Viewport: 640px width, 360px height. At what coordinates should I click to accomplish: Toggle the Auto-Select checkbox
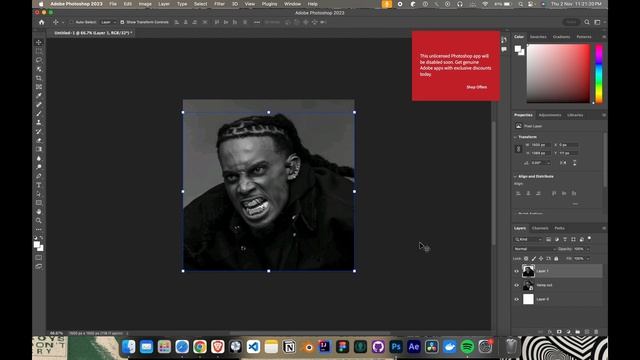pyautogui.click(x=71, y=22)
